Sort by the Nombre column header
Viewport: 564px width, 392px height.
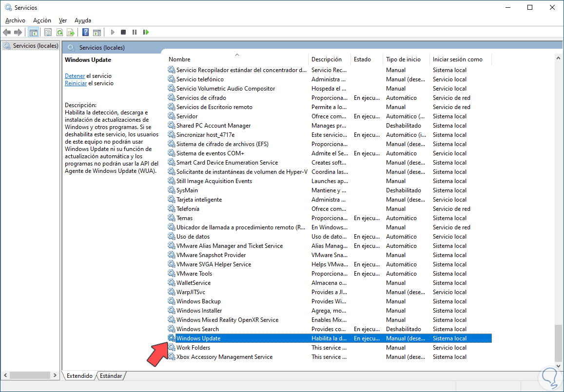tap(237, 59)
